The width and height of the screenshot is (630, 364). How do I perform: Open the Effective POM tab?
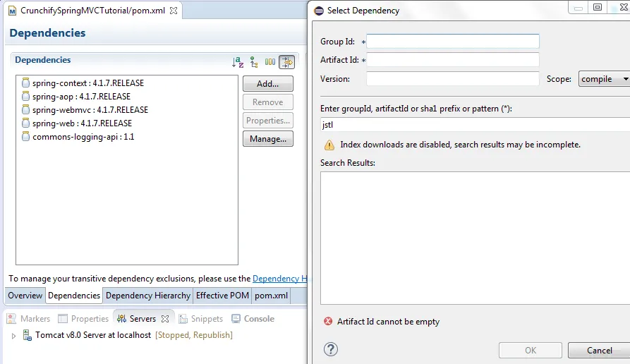point(222,296)
